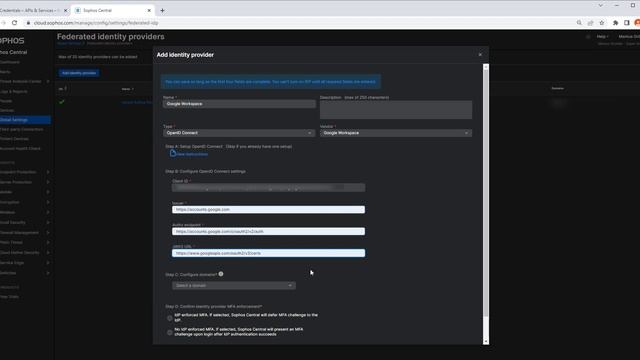Select Global Settings in the sidebar
Viewport: 640px width, 360px height.
(25, 120)
